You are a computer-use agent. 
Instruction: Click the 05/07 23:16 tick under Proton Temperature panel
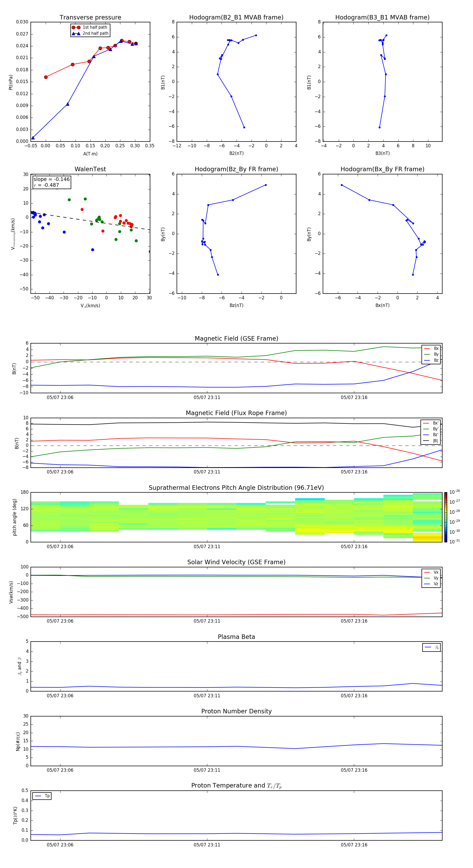pos(354,845)
